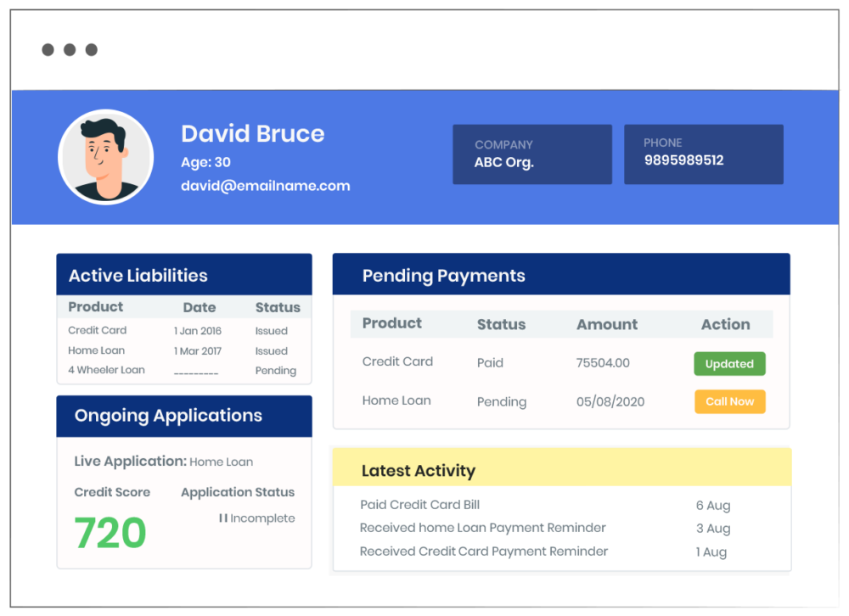Click the COMPANY card showing ABC Org

(x=531, y=154)
